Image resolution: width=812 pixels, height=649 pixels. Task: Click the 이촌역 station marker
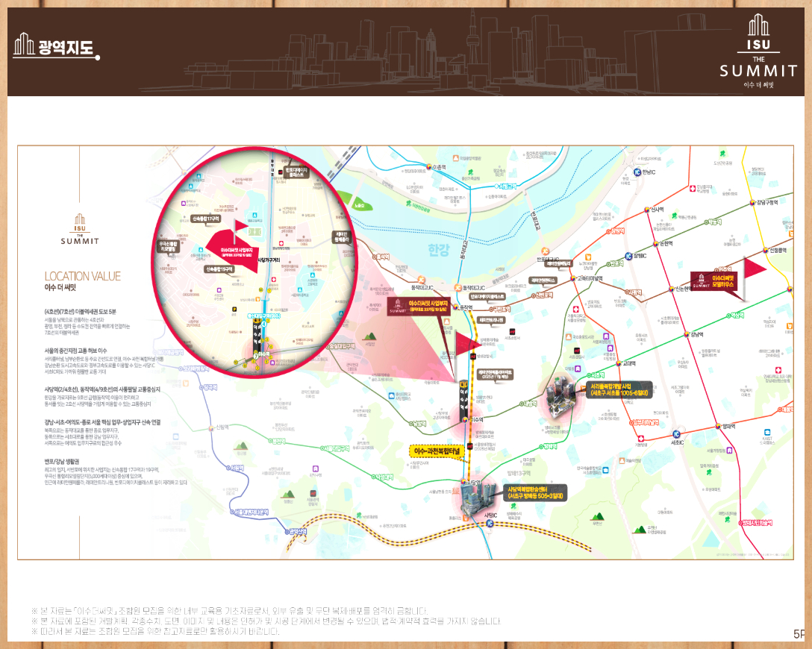pos(429,166)
